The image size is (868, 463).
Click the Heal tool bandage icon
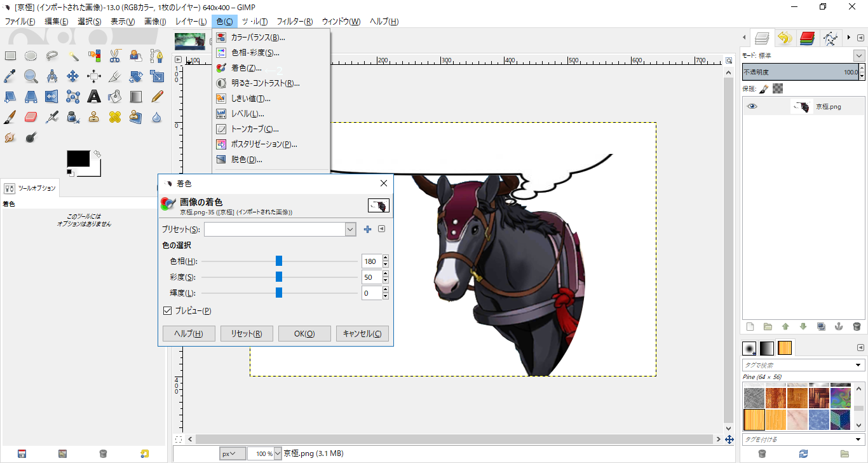coord(115,117)
